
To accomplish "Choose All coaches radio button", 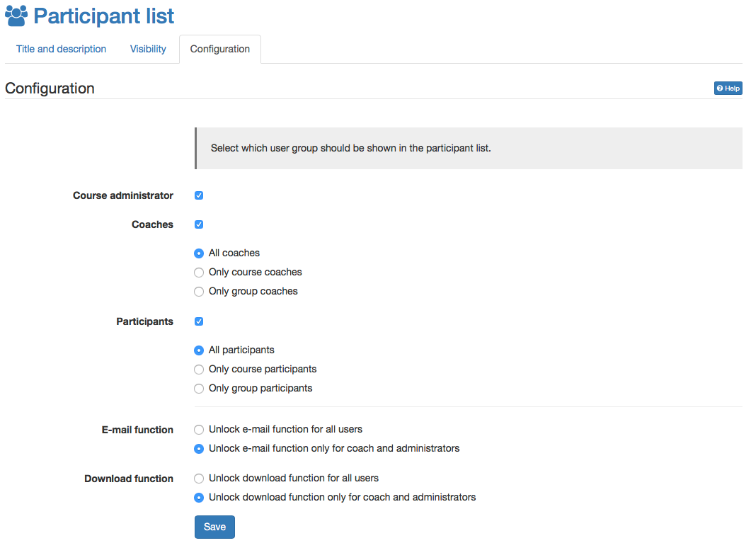I will (x=199, y=253).
